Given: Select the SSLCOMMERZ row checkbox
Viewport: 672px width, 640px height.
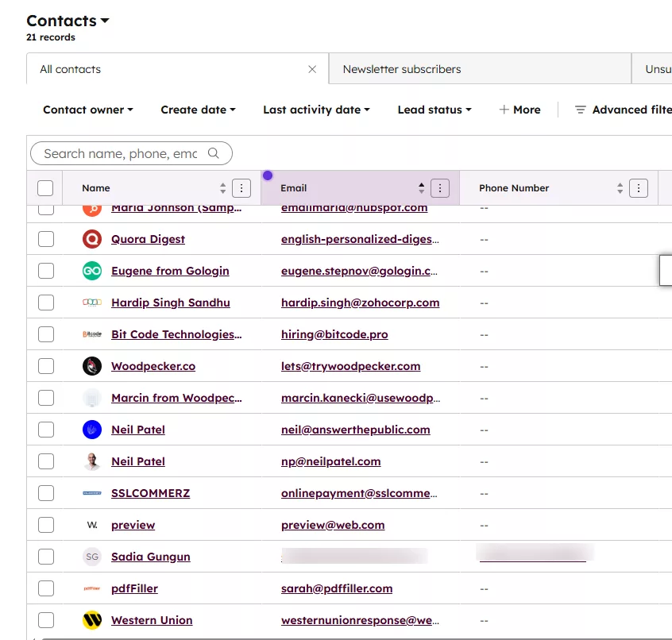Looking at the screenshot, I should point(46,493).
